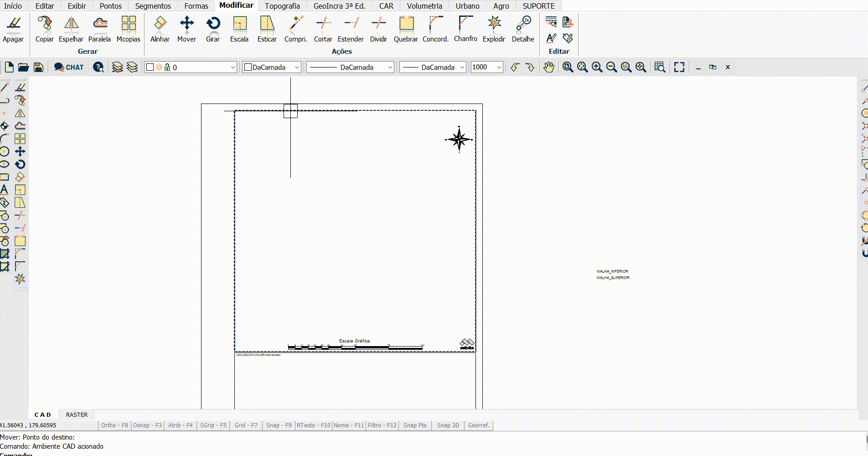
Task: Choose the Chanfro chamfer tool
Action: pyautogui.click(x=465, y=29)
